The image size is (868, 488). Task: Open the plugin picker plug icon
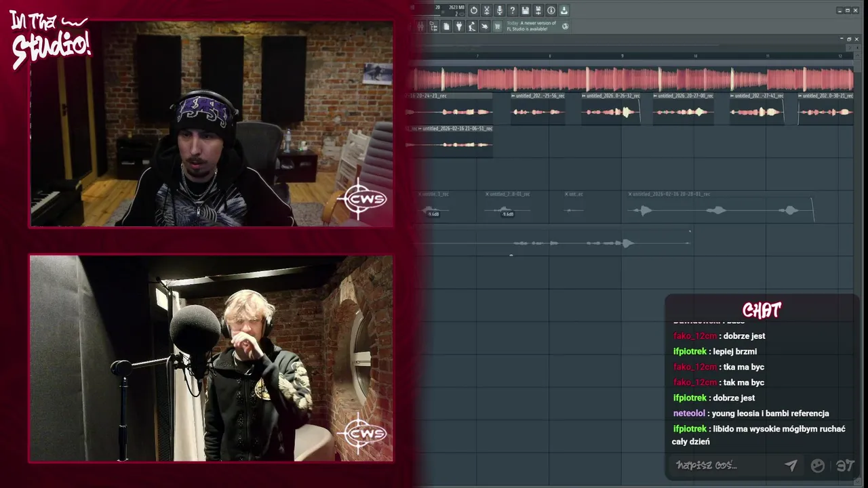459,26
